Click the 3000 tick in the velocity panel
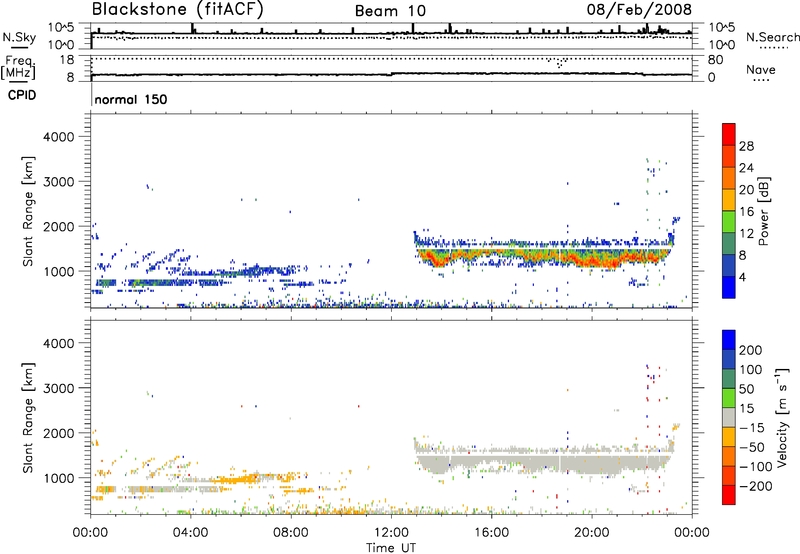The width and height of the screenshot is (800, 554). tap(59, 388)
